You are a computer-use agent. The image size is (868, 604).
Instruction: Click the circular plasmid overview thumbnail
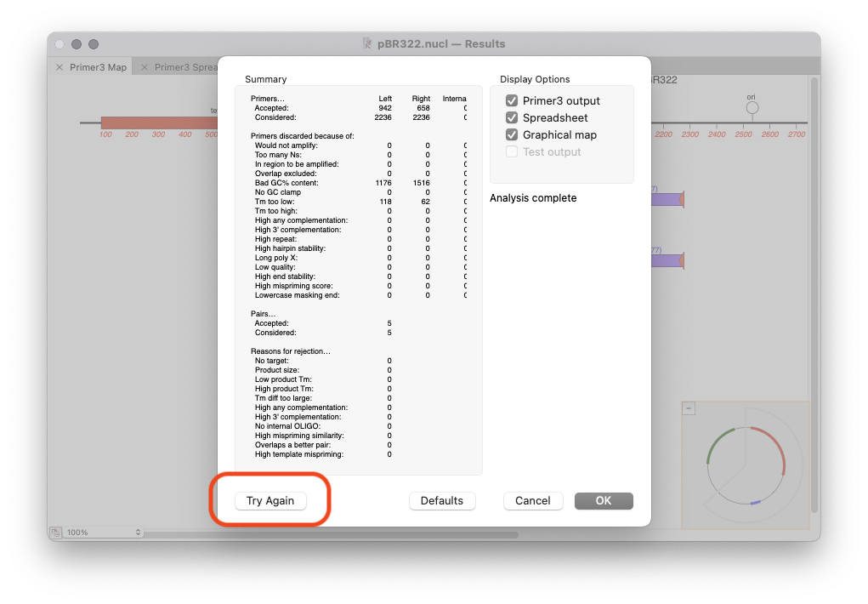point(746,464)
